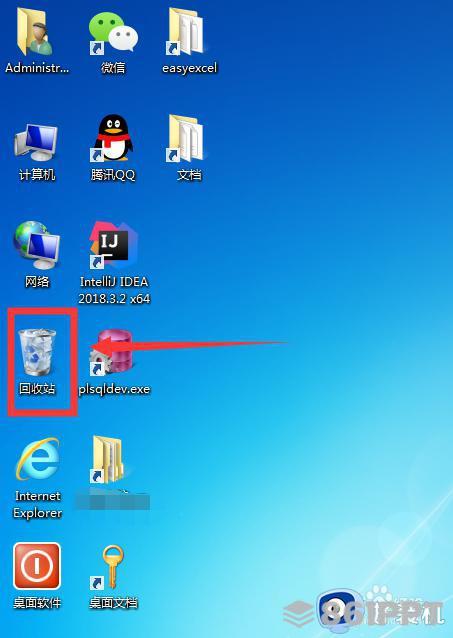Select the Administrator user folder icon
The image size is (453, 638).
click(35, 31)
